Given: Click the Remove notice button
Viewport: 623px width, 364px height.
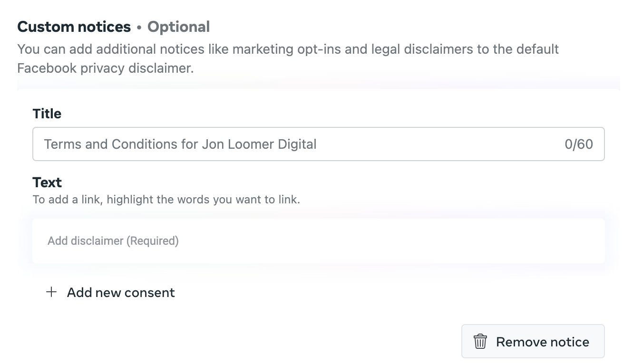Looking at the screenshot, I should (x=533, y=341).
